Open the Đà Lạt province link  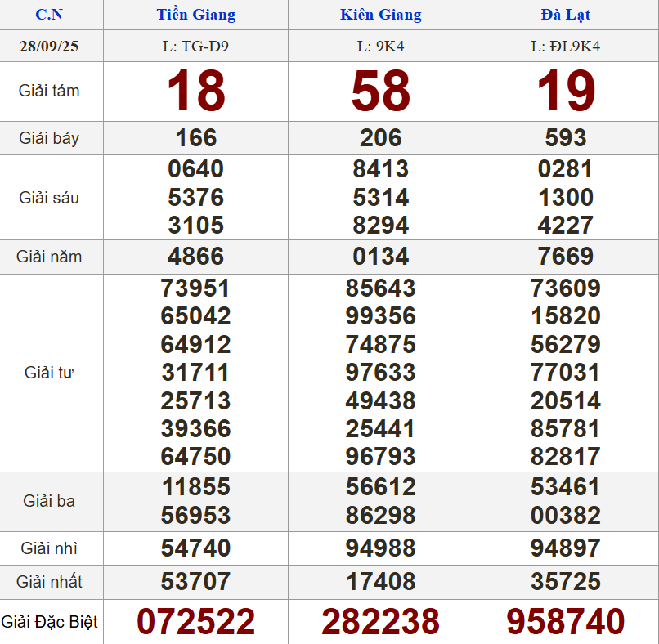[565, 15]
